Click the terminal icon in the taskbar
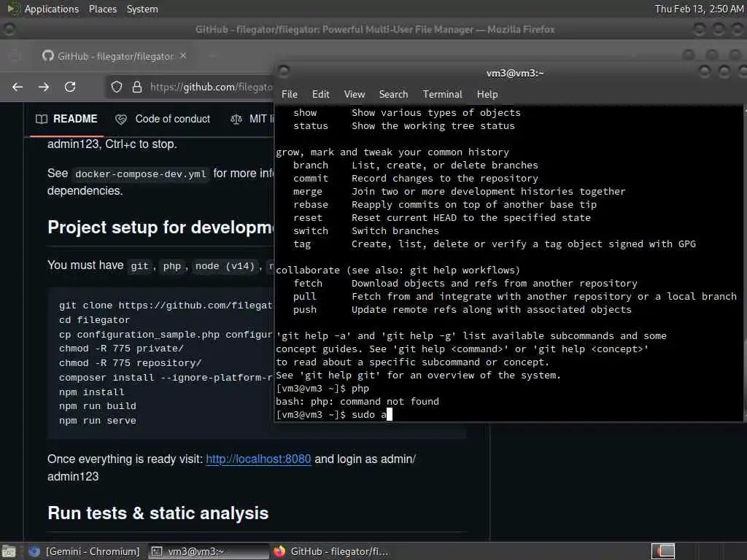This screenshot has width=747, height=560. click(x=157, y=551)
